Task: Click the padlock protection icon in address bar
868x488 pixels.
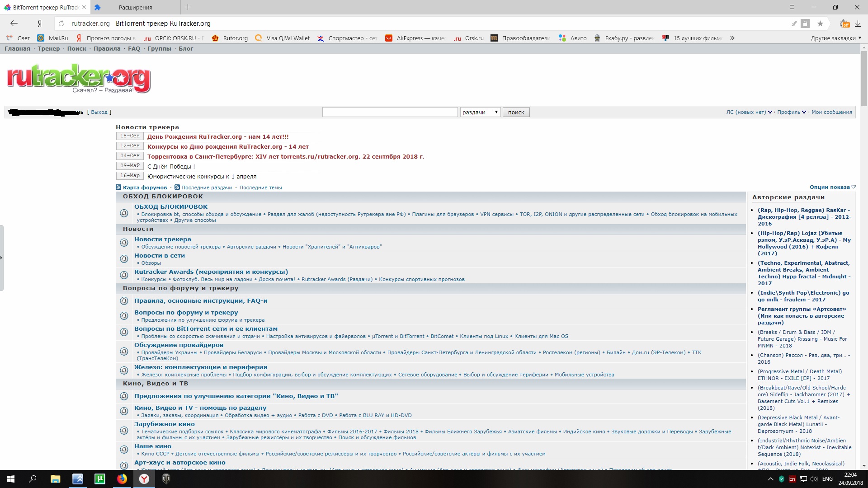Action: [805, 23]
